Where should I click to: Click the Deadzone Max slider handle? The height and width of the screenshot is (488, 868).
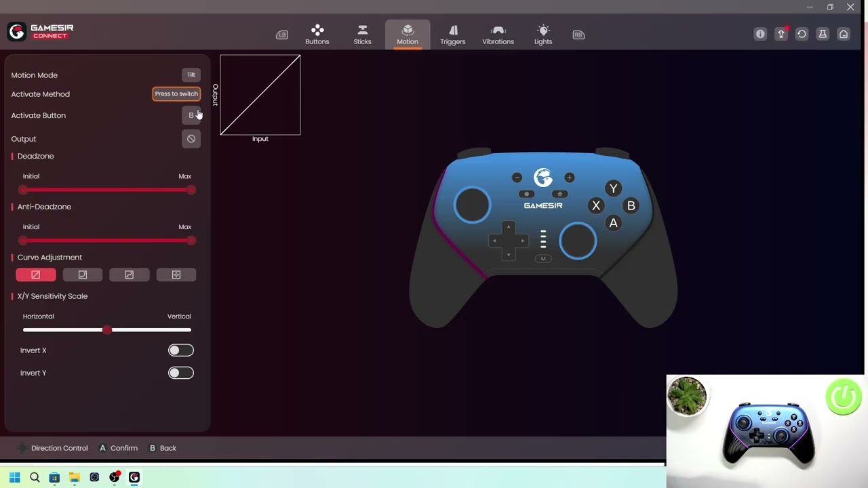[191, 190]
